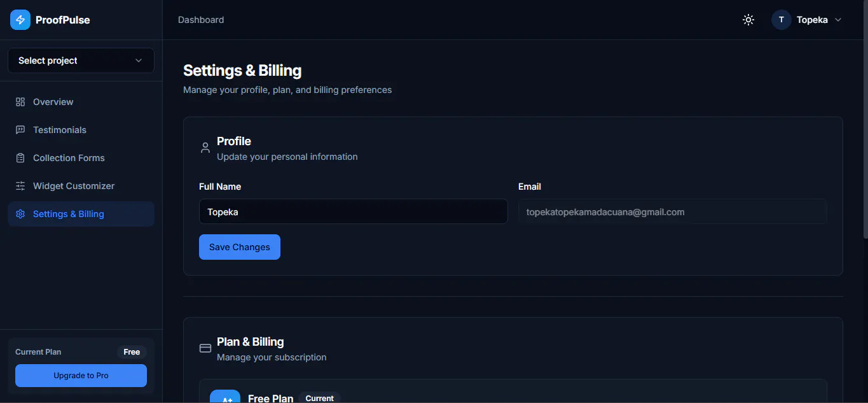Click the Current badge on Free Plan

319,399
